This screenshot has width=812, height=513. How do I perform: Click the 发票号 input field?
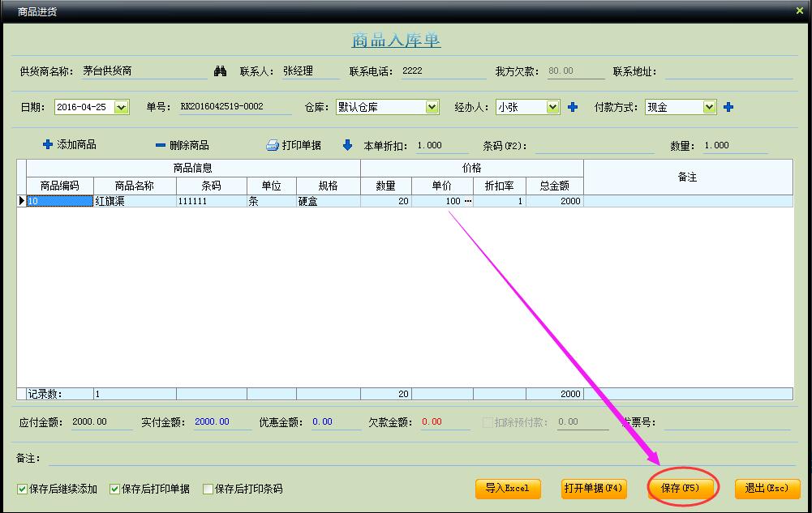pyautogui.click(x=728, y=422)
